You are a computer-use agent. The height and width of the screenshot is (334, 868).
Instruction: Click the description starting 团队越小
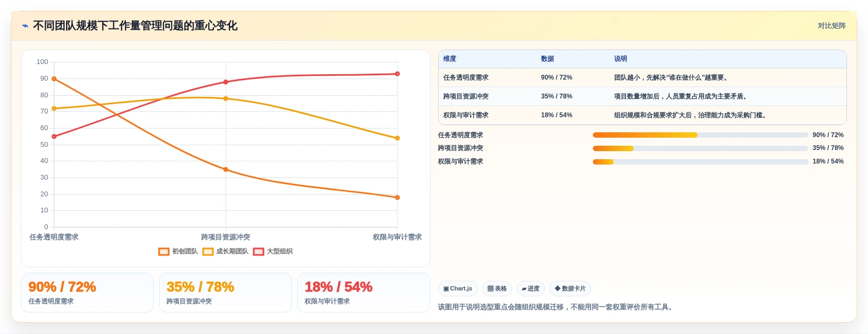[x=672, y=78]
